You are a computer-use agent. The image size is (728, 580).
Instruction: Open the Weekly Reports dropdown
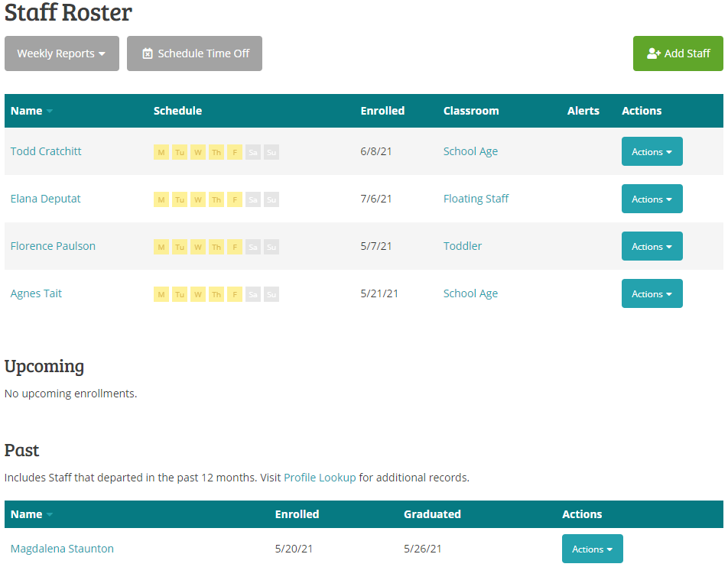(x=61, y=53)
